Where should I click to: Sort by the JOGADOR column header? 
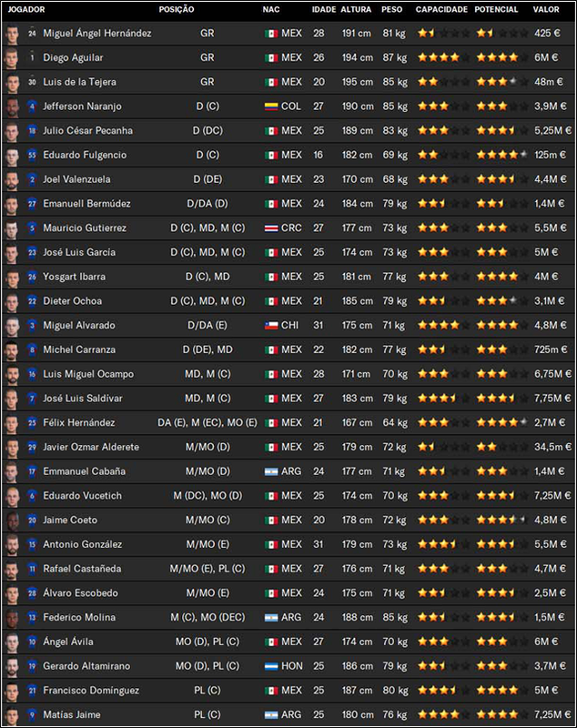point(26,9)
